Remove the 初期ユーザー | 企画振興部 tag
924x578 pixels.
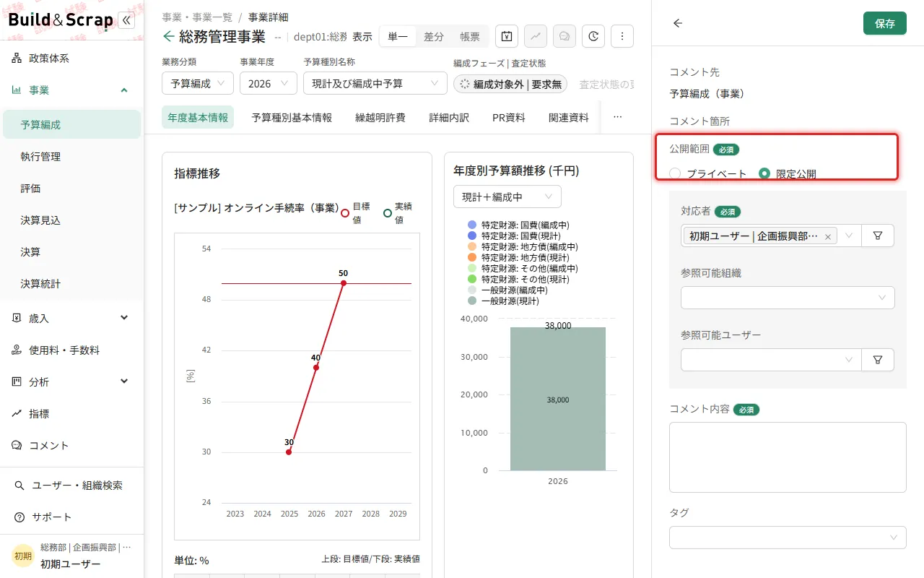pos(827,236)
